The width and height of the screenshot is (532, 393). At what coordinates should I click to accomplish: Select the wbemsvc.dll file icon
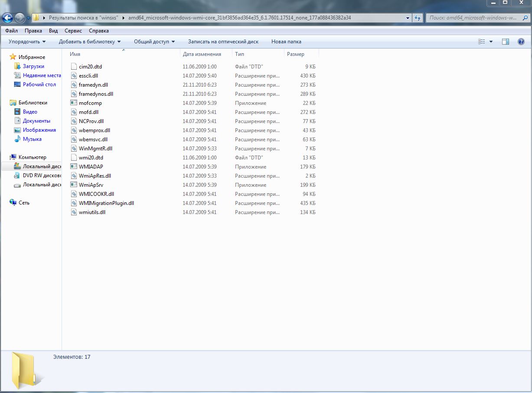[74, 139]
